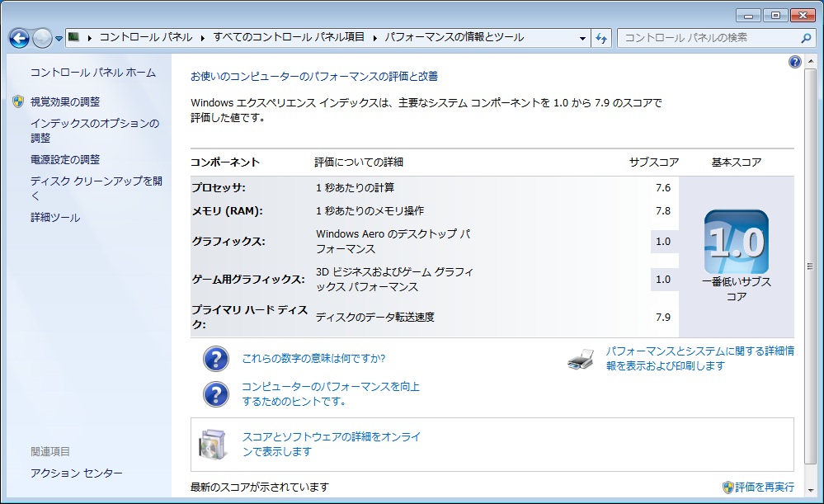824x504 pixels.
Task: Click the magnifier search icon
Action: 806,38
